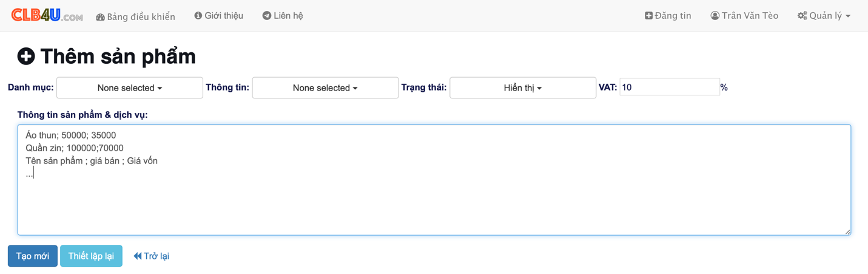Expand the Quản lý menu caret
This screenshot has height=274, width=868.
tap(848, 16)
